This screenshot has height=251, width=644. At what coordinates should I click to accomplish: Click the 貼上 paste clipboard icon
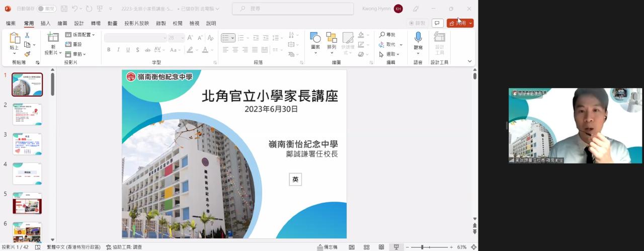(x=14, y=38)
